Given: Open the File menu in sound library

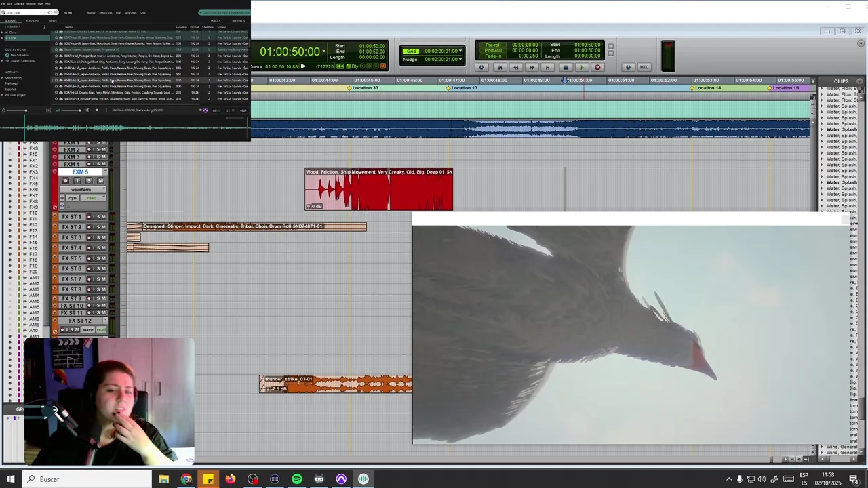Looking at the screenshot, I should [2, 4].
